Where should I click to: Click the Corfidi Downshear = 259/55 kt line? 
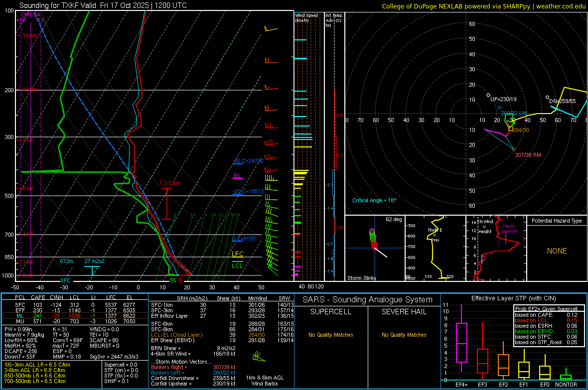coord(193,378)
